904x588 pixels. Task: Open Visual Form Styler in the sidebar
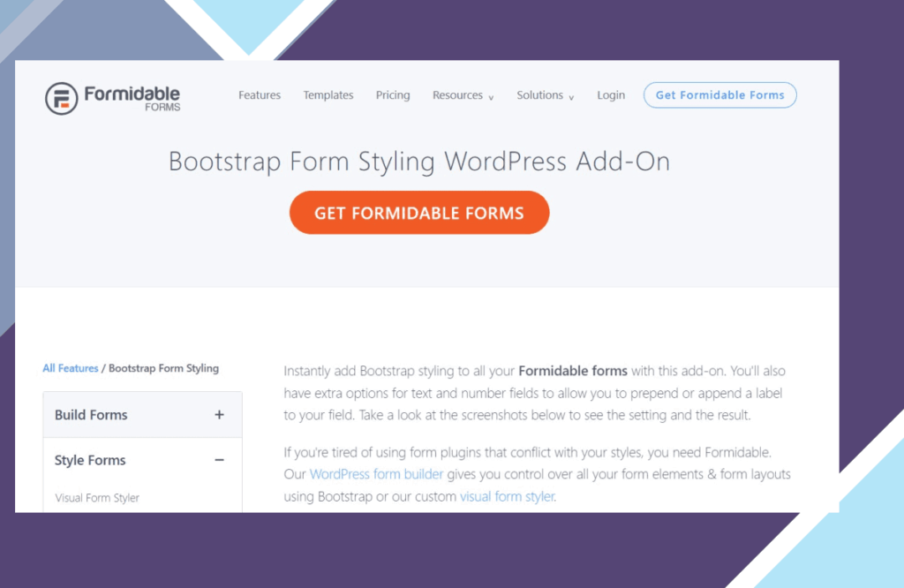click(97, 498)
